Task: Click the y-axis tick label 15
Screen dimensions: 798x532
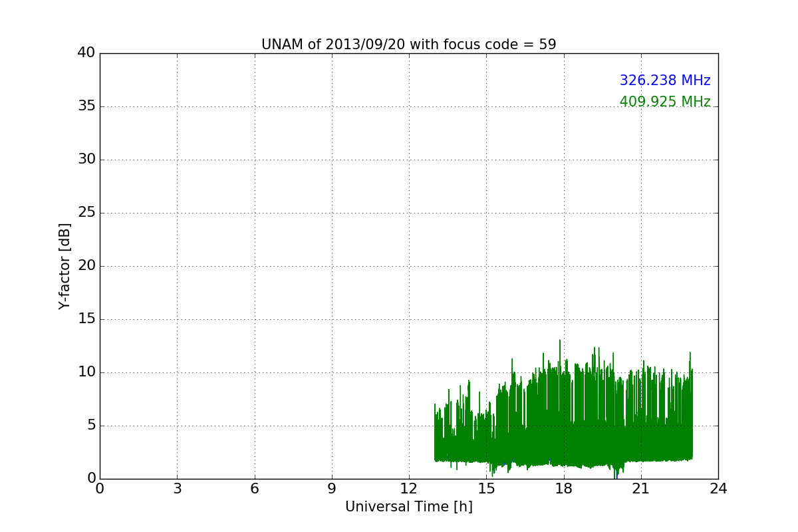Action: click(86, 319)
